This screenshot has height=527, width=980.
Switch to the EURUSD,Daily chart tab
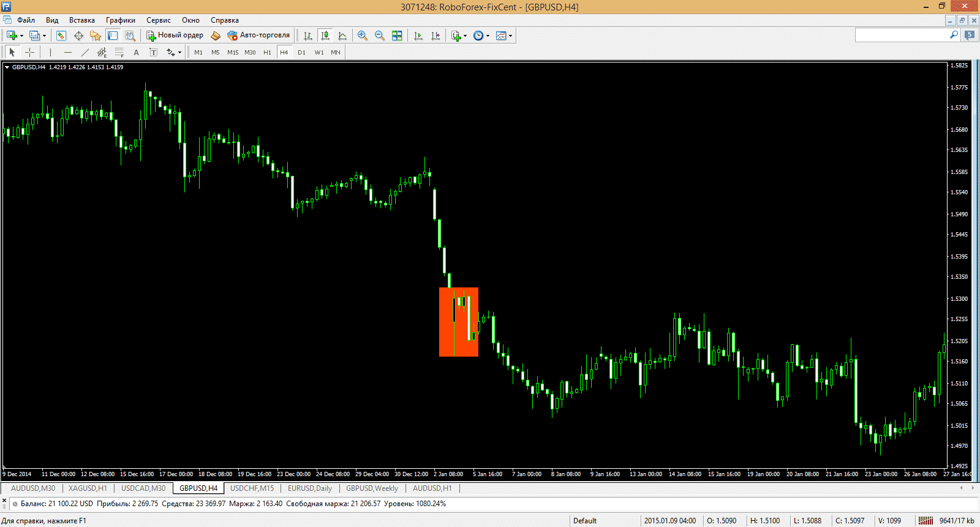[x=309, y=488]
